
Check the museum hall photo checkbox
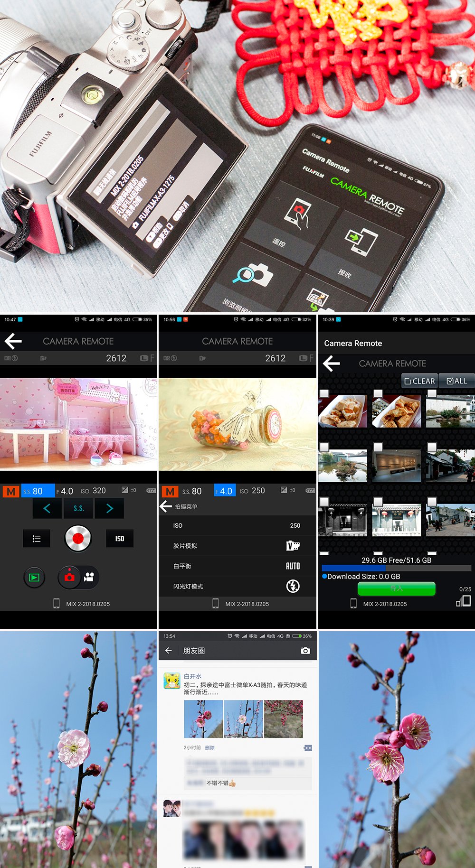point(378,447)
